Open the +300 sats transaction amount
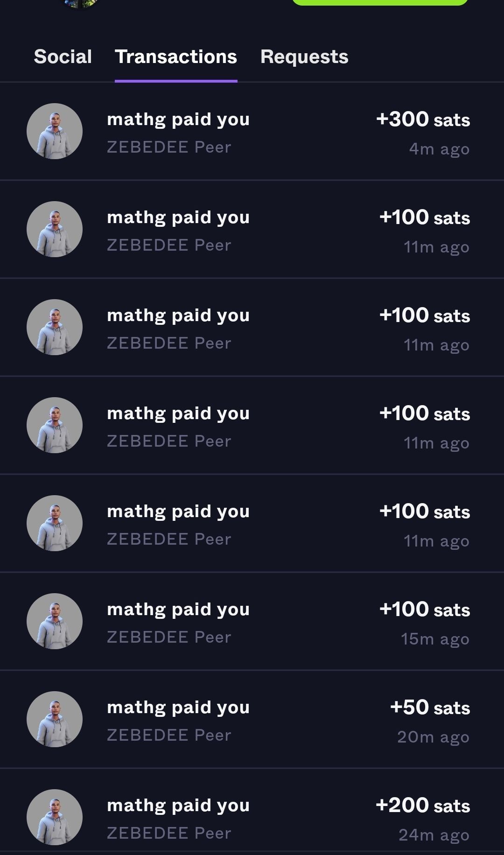This screenshot has width=504, height=855. tap(423, 119)
